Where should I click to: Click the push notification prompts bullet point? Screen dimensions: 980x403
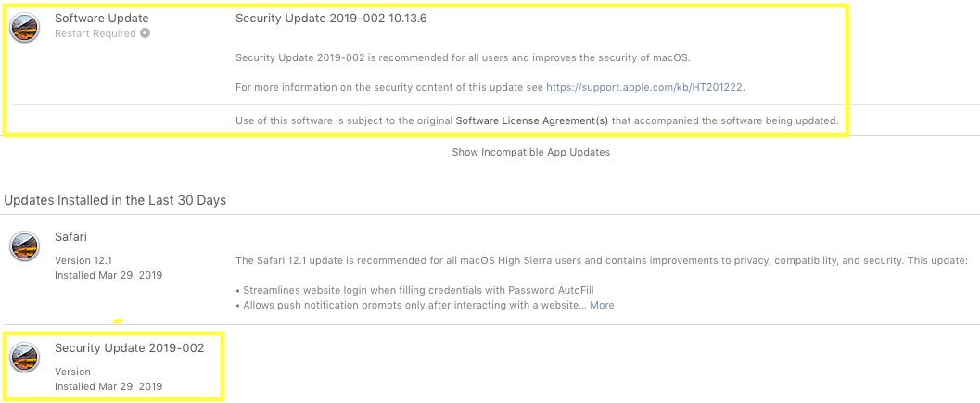[x=408, y=305]
